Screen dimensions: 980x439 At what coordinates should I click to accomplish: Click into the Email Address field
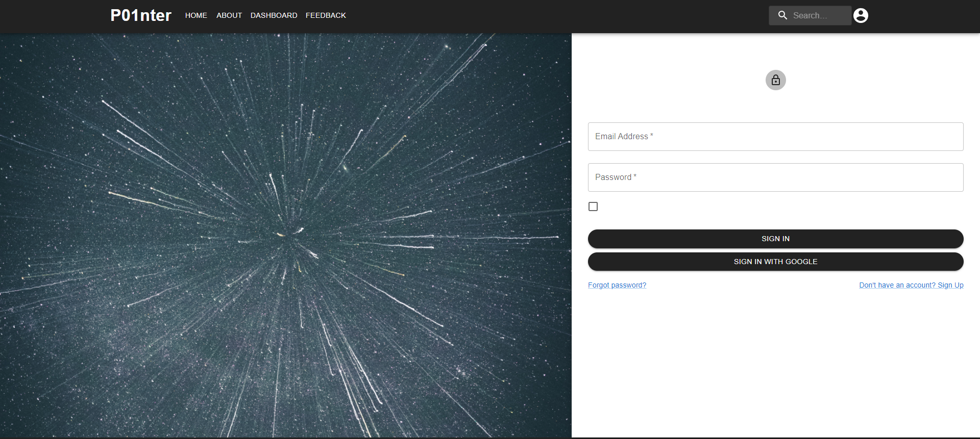775,137
